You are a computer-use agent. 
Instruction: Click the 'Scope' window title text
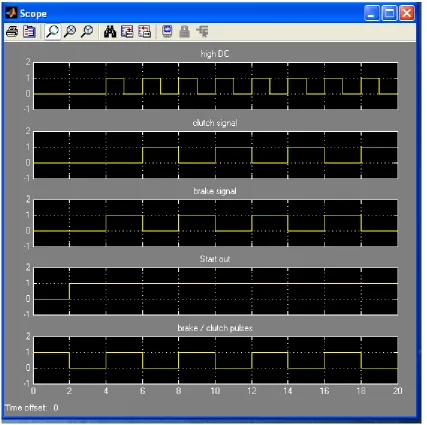click(33, 14)
